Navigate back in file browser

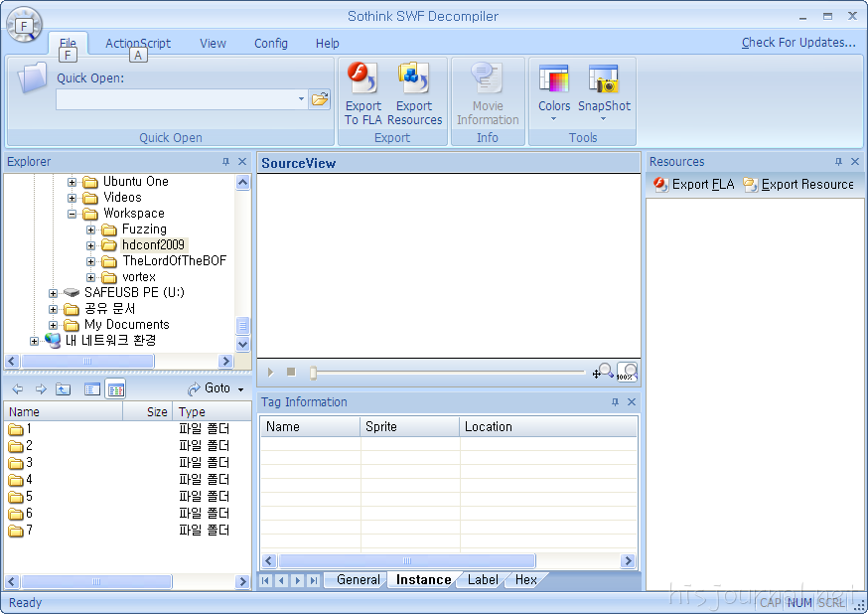(18, 389)
